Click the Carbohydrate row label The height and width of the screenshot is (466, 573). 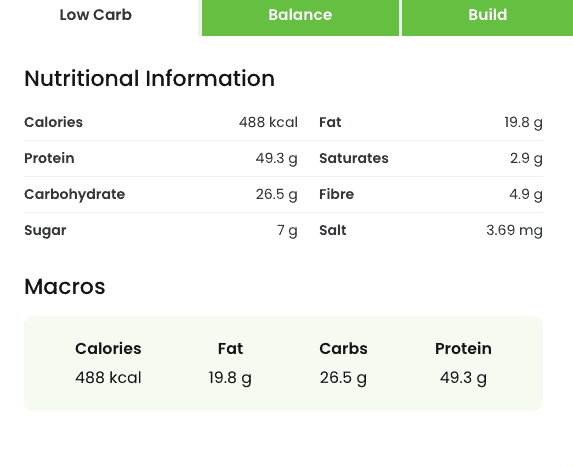pyautogui.click(x=75, y=194)
